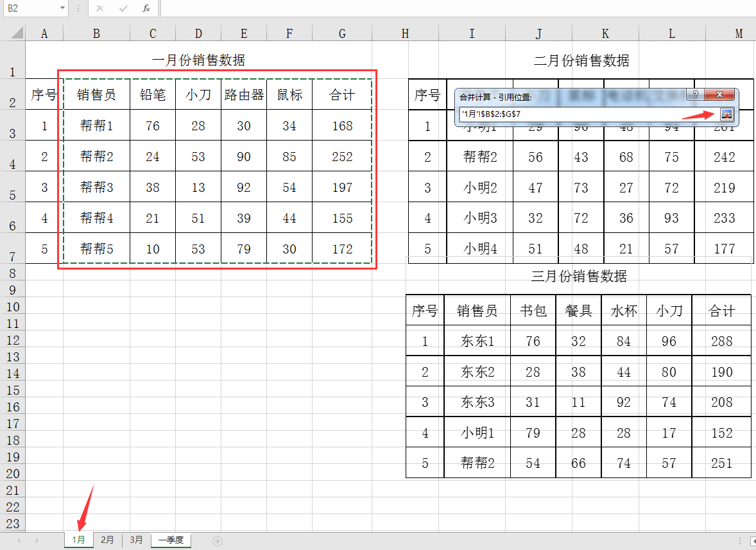Select the March total 288
This screenshot has width=756, height=550.
[x=722, y=341]
